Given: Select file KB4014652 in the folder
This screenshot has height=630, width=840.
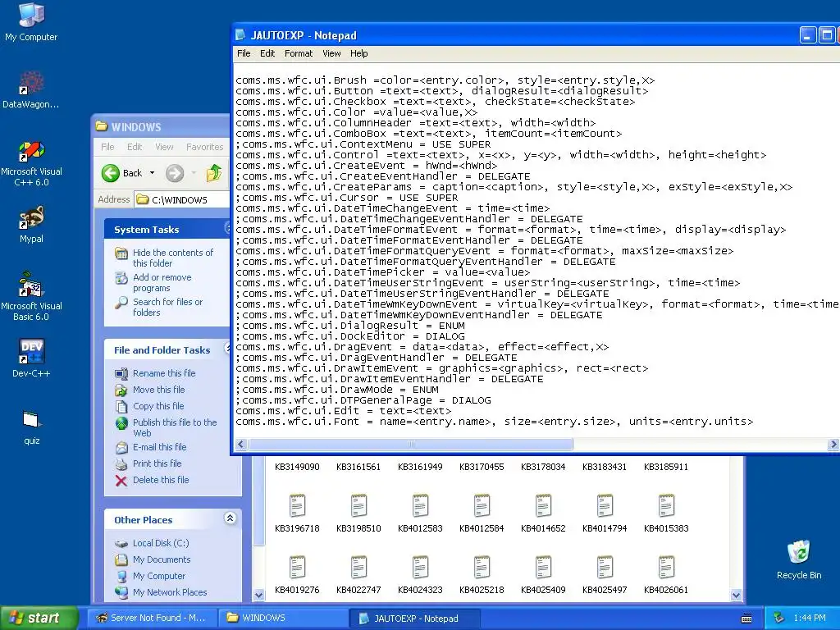Looking at the screenshot, I should 543,514.
